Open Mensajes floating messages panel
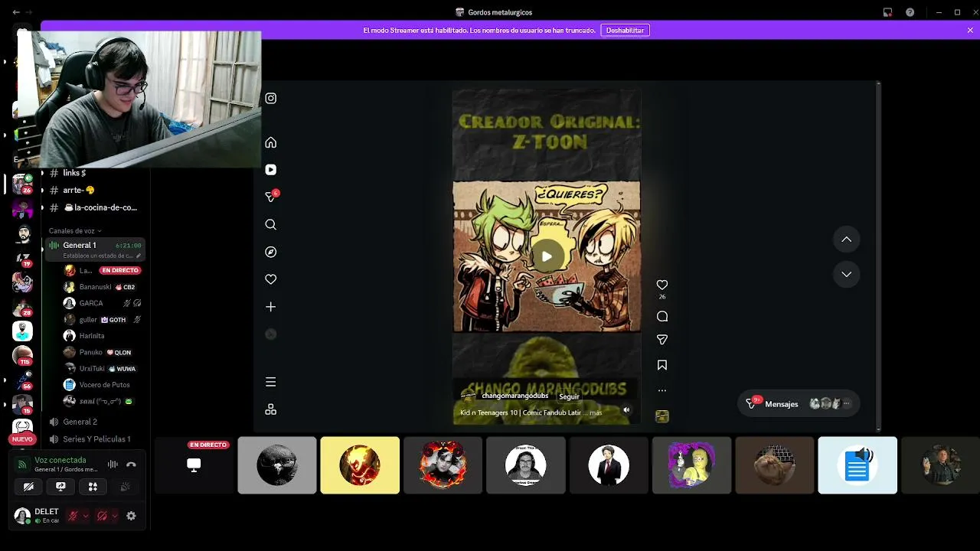The image size is (980, 551). (799, 404)
